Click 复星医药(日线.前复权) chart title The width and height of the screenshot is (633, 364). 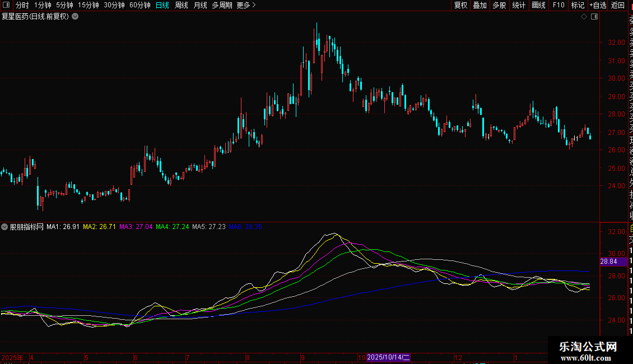pyautogui.click(x=35, y=17)
